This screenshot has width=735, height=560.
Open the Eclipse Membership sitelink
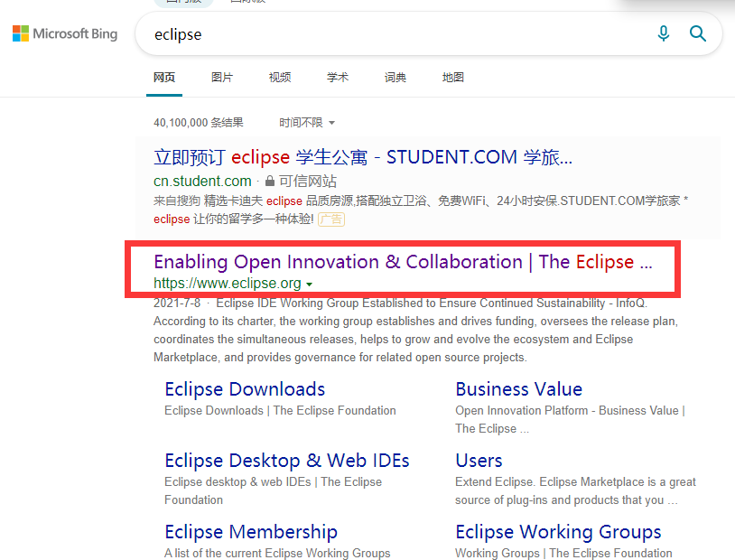pos(251,532)
